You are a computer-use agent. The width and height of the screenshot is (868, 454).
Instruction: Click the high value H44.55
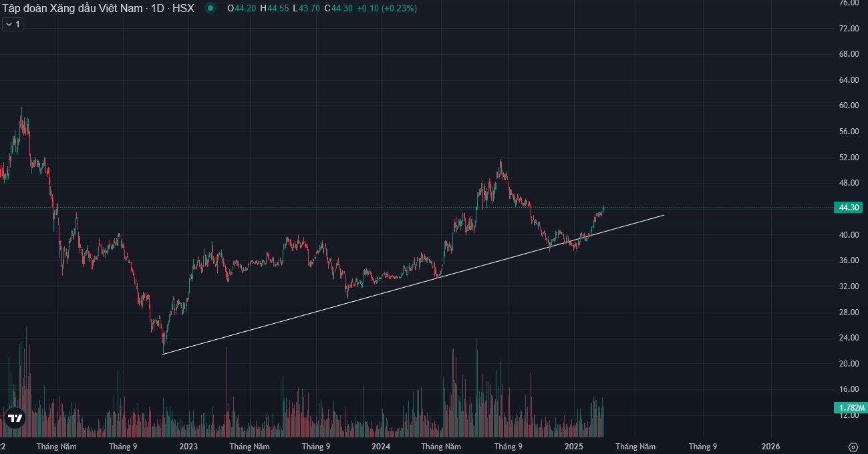[275, 9]
